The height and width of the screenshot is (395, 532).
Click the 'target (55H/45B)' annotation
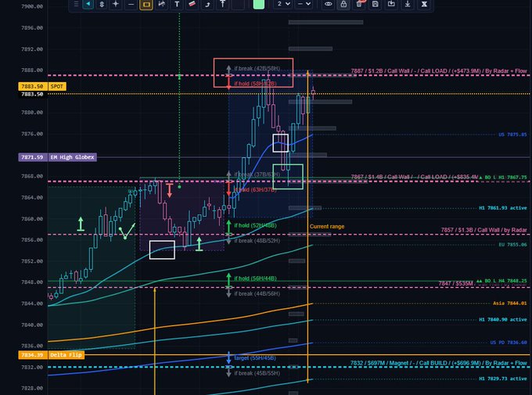point(255,358)
